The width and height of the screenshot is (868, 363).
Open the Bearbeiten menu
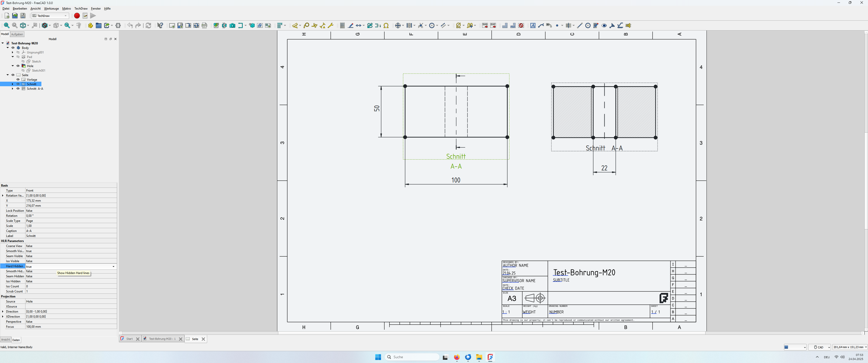point(19,8)
